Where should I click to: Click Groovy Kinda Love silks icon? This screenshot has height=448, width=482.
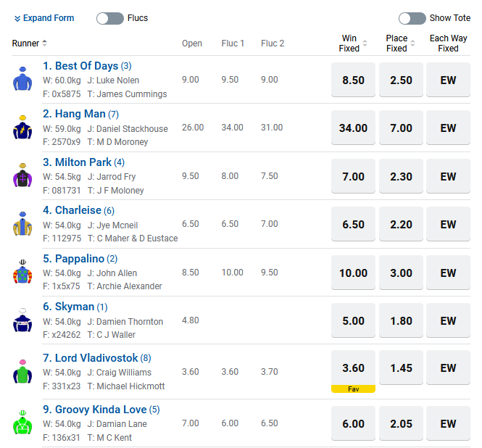click(x=23, y=423)
